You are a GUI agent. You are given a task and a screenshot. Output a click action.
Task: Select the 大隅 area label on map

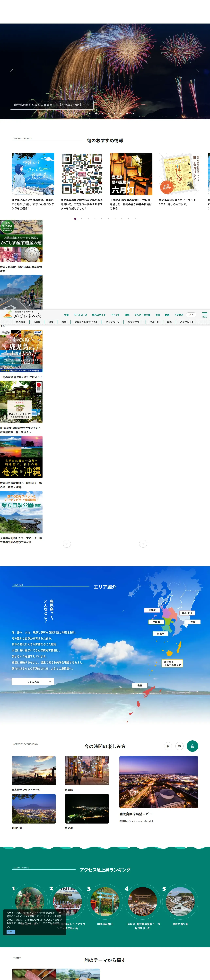coord(193,622)
